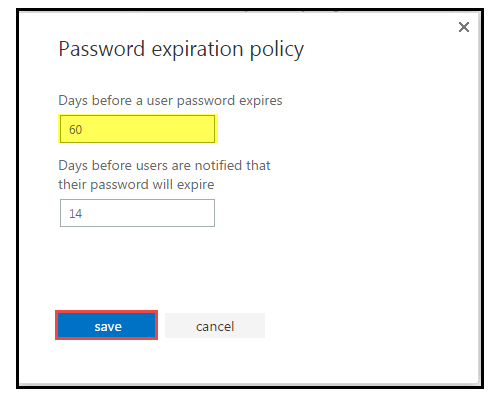Screen dimensions: 489x395
Task: Click the word 'expires' in the first label
Action: pyautogui.click(x=261, y=101)
